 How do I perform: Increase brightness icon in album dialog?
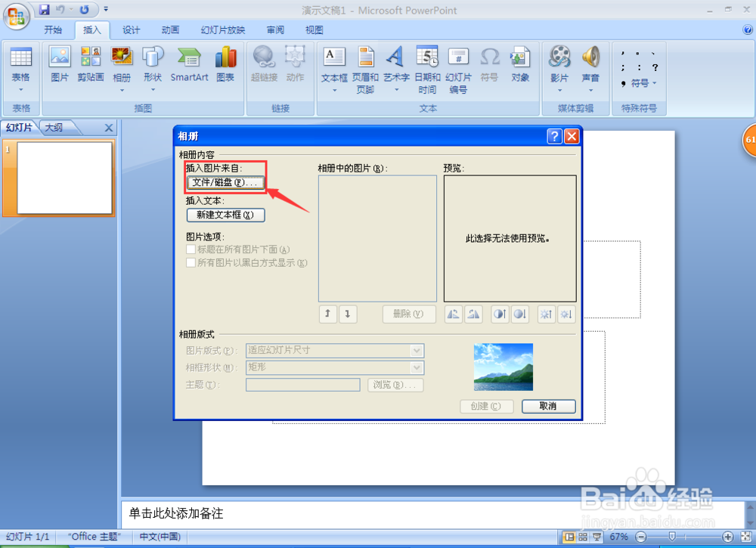pyautogui.click(x=547, y=314)
